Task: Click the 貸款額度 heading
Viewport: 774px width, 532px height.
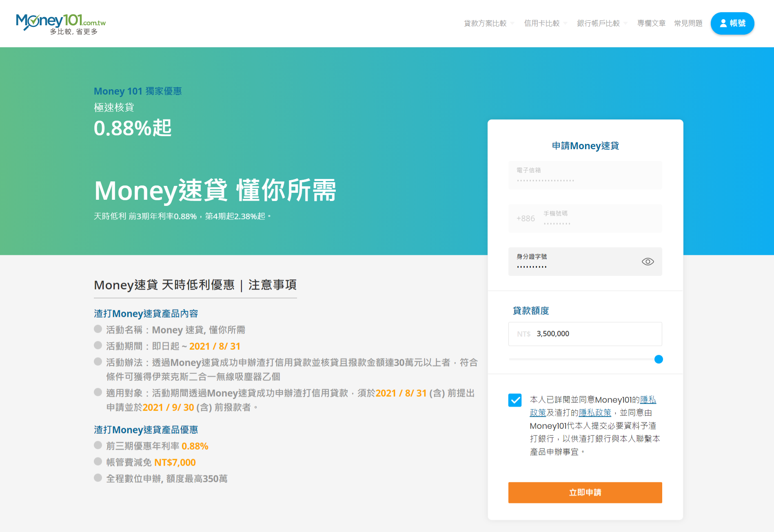Action: pos(531,311)
